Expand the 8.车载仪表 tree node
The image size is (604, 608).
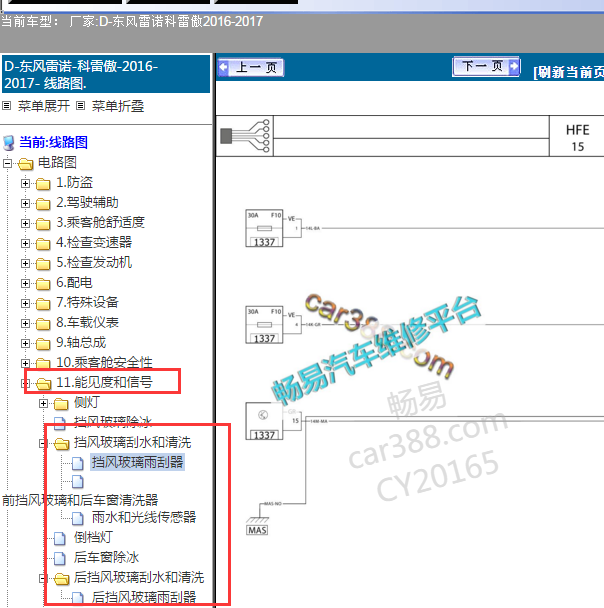[25, 323]
